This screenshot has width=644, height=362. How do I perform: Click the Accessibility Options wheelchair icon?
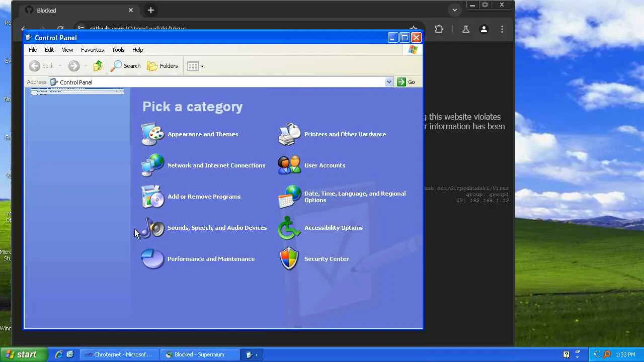[x=289, y=228]
